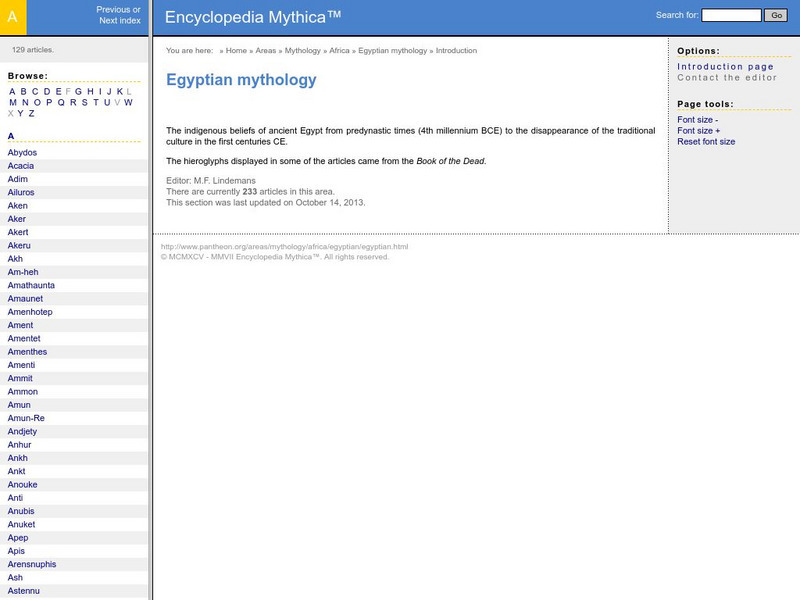Browse to letter K index

(x=120, y=91)
